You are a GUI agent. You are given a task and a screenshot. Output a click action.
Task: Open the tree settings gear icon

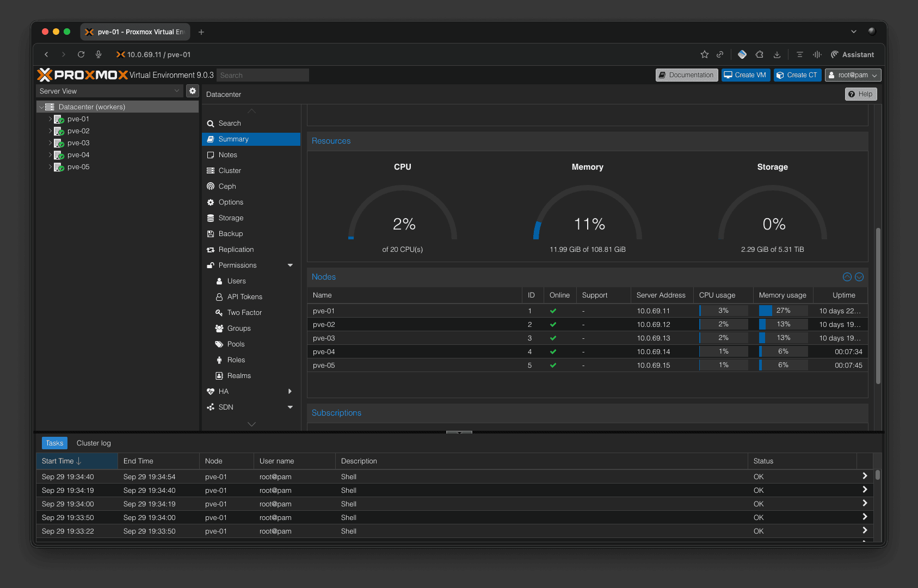coord(193,91)
